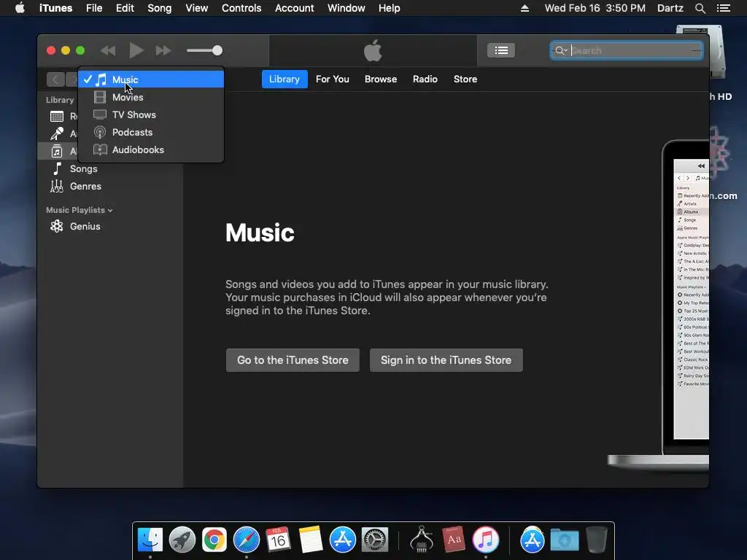
Task: Open the Account menu
Action: pyautogui.click(x=295, y=8)
